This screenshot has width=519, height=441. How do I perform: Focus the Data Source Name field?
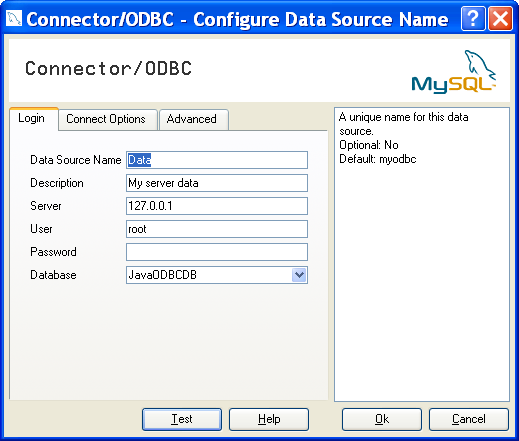217,160
